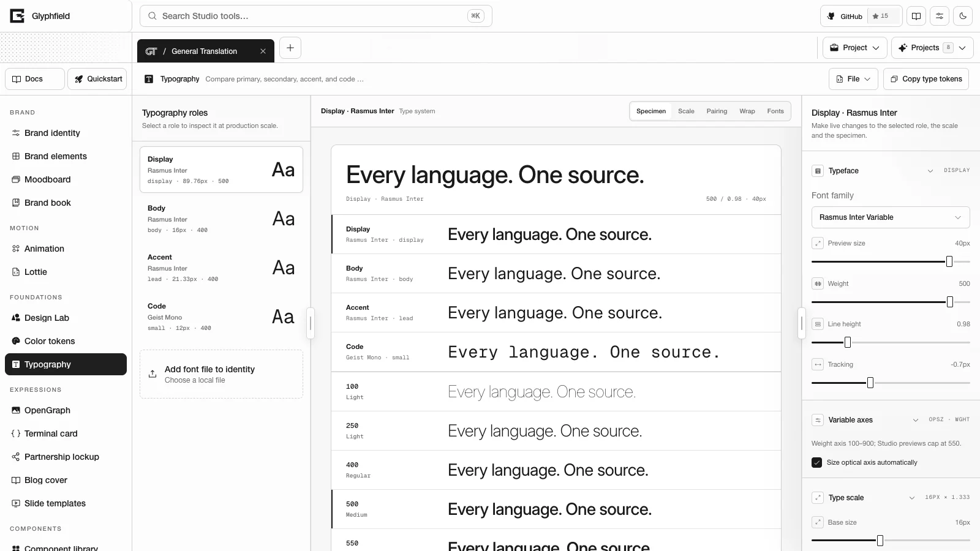
Task: Adjust the Line height slider
Action: pyautogui.click(x=891, y=342)
